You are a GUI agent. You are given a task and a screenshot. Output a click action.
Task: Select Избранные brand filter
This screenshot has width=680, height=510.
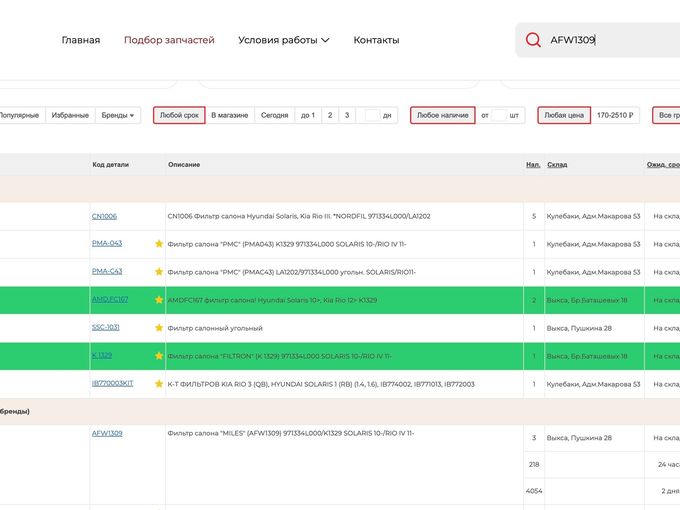pos(70,115)
